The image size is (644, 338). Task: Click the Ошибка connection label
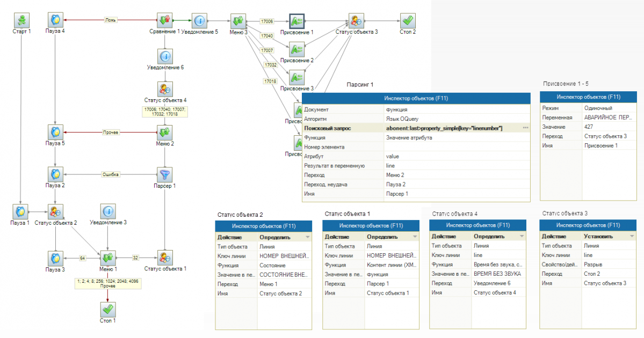pos(111,174)
